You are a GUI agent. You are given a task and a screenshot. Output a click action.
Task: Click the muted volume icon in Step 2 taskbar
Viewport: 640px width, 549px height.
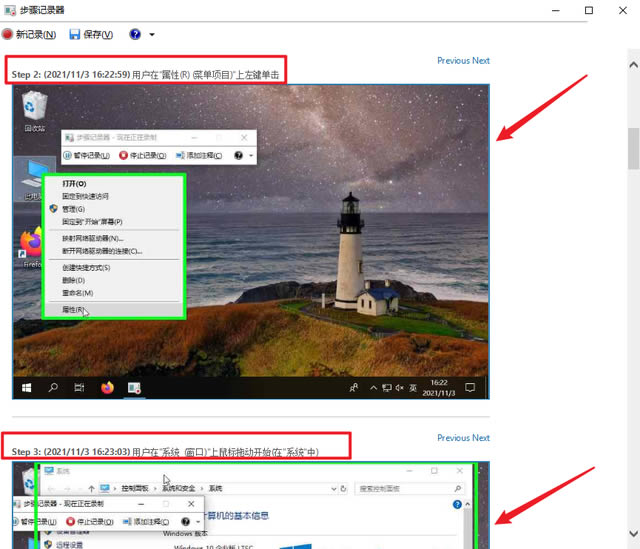[x=400, y=388]
